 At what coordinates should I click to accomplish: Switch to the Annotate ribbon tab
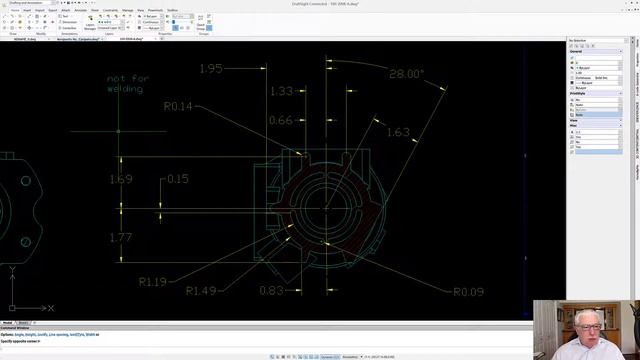pyautogui.click(x=81, y=10)
